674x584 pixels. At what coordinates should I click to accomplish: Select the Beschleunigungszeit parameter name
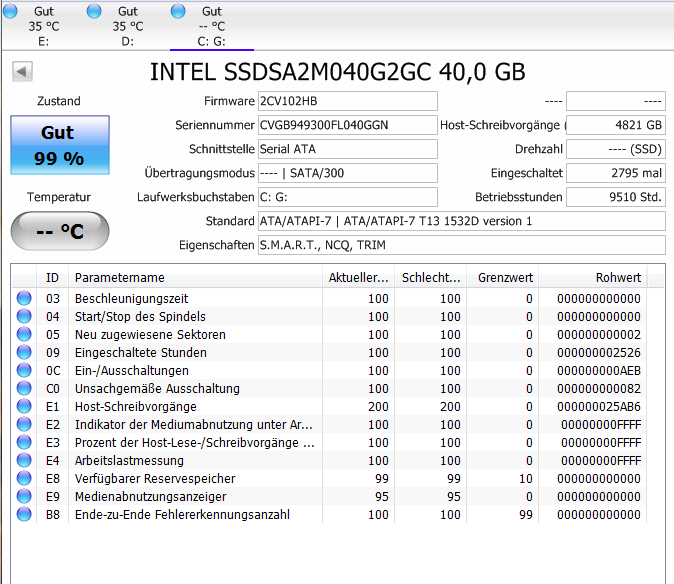click(132, 299)
